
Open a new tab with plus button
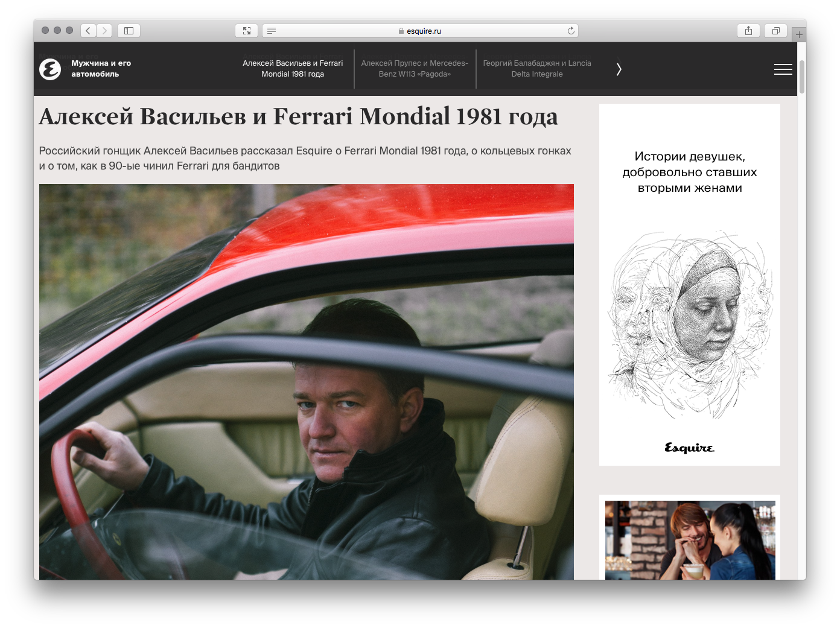799,34
